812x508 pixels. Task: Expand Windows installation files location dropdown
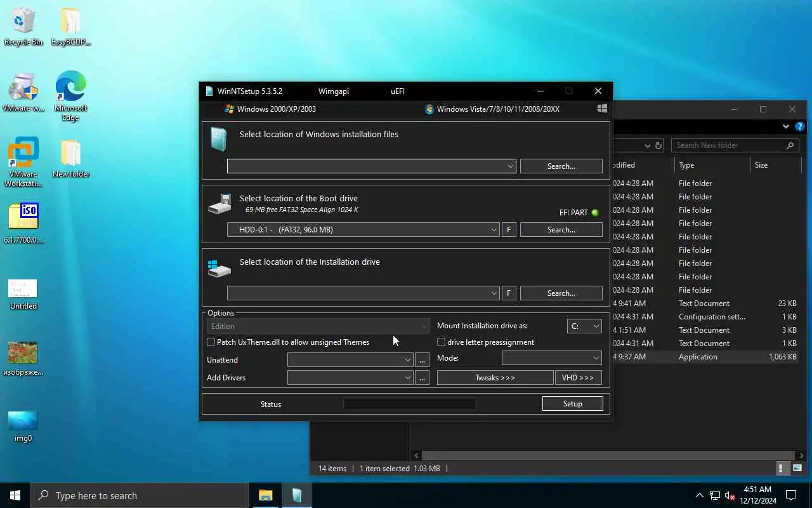(510, 166)
